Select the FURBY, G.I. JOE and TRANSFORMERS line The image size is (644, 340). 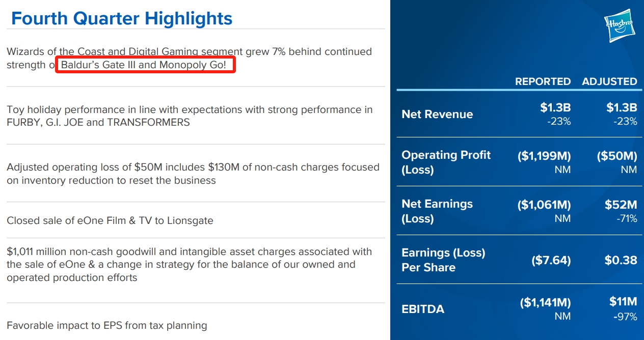[98, 123]
